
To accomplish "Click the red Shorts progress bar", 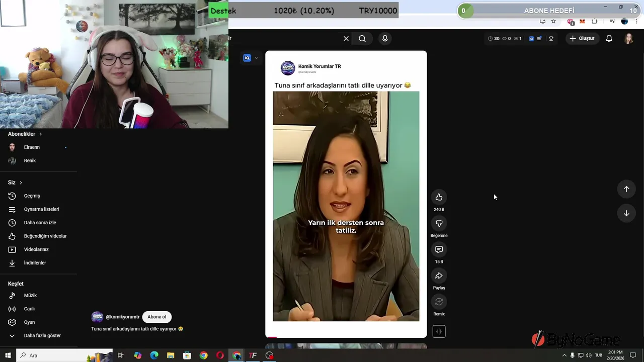I will point(272,337).
